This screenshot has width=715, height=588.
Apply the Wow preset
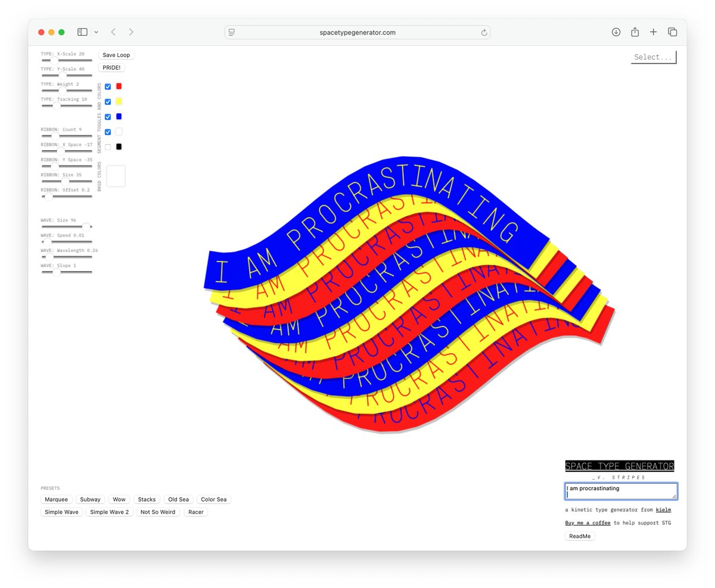pyautogui.click(x=119, y=499)
